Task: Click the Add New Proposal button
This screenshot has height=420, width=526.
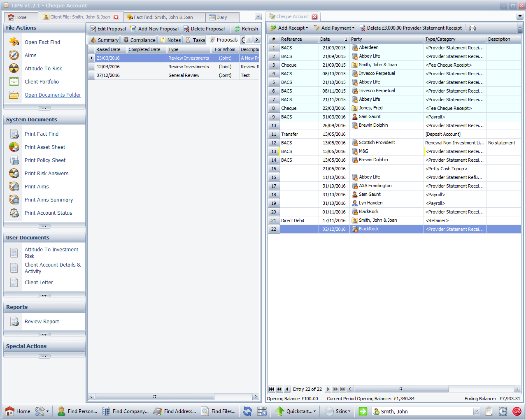Action: tap(154, 29)
